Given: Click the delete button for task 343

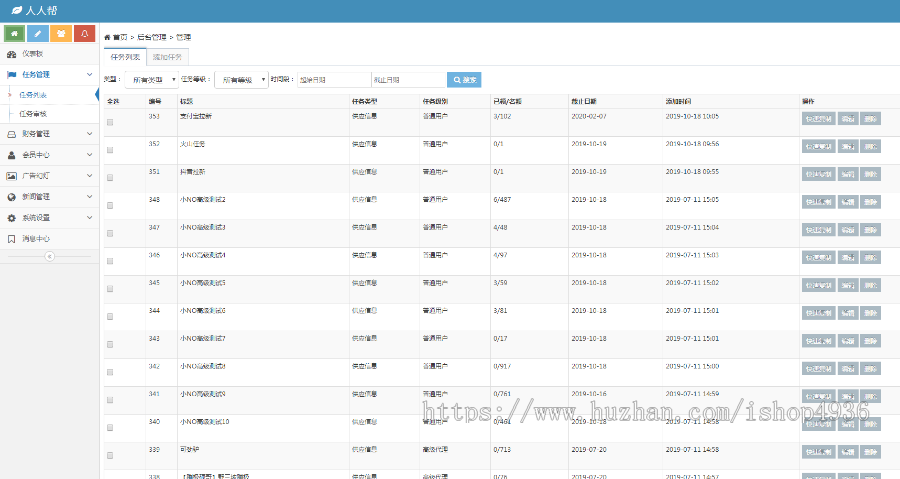Looking at the screenshot, I should point(870,341).
